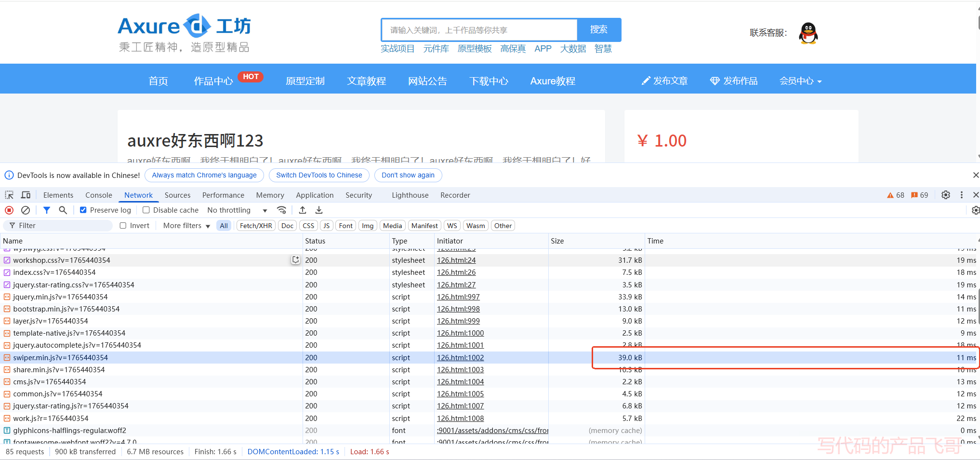
Task: Enable the Disable cache checkbox
Action: [146, 210]
